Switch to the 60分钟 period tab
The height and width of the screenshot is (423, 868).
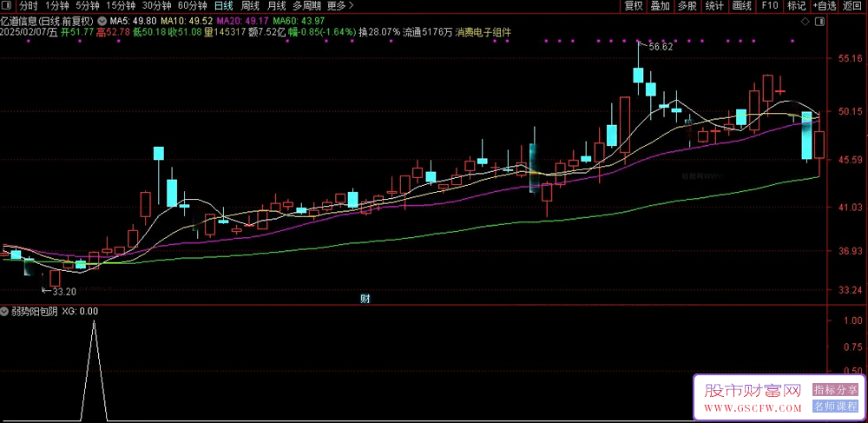tap(192, 6)
